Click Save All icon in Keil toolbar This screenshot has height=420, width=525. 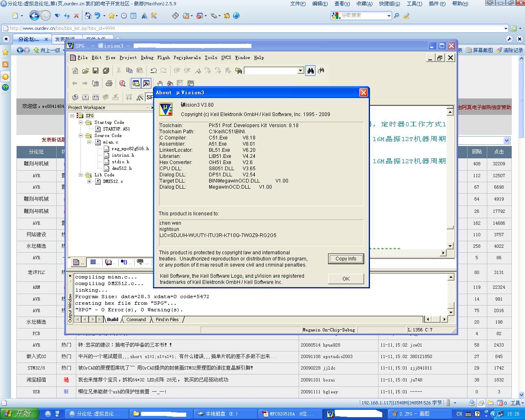106,71
